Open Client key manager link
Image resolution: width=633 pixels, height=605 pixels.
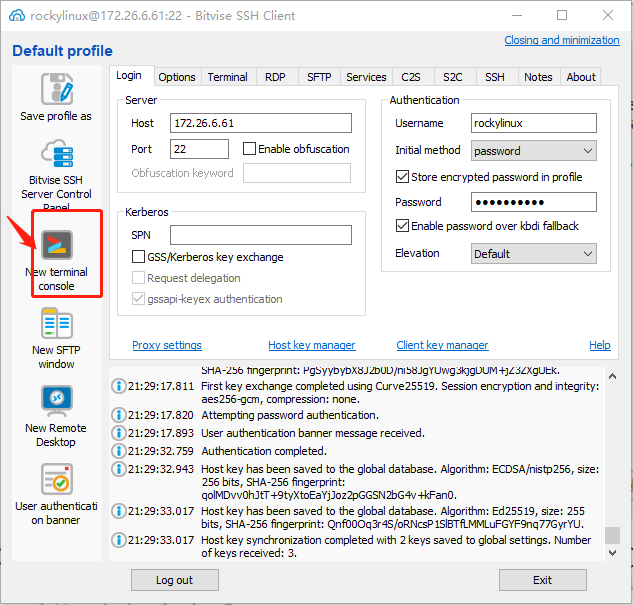click(x=442, y=345)
